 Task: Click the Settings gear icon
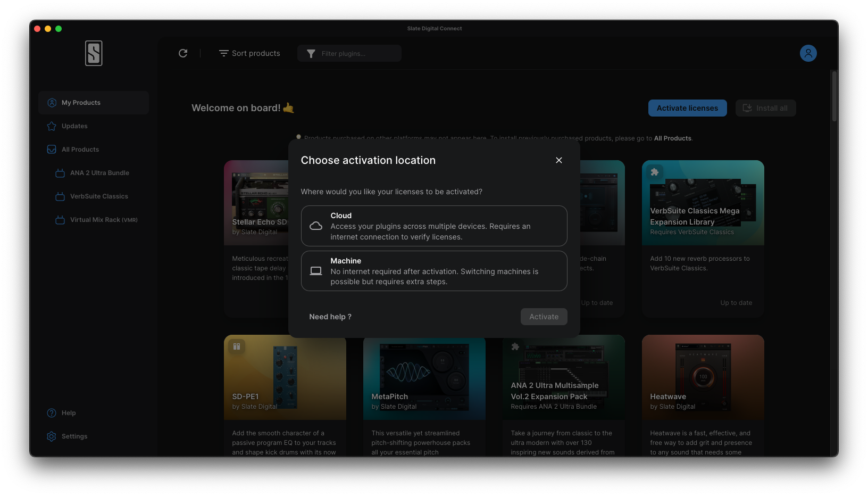tap(52, 436)
